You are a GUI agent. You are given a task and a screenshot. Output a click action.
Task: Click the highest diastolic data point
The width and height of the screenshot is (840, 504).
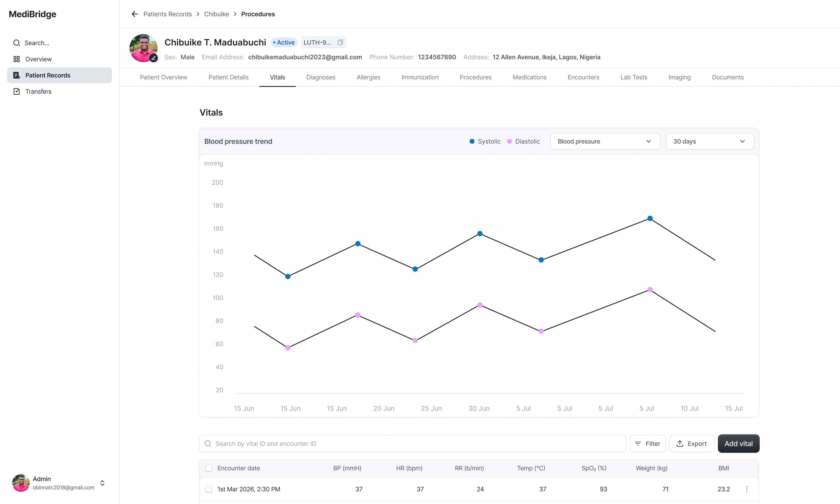(x=650, y=290)
